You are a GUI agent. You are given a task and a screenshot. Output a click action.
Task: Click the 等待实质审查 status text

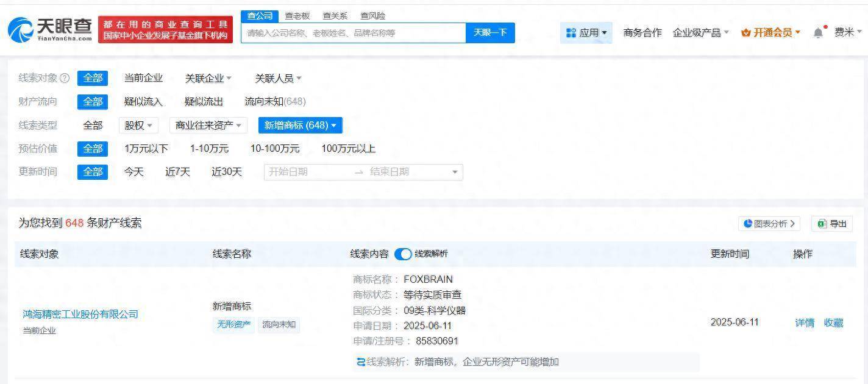click(x=433, y=295)
